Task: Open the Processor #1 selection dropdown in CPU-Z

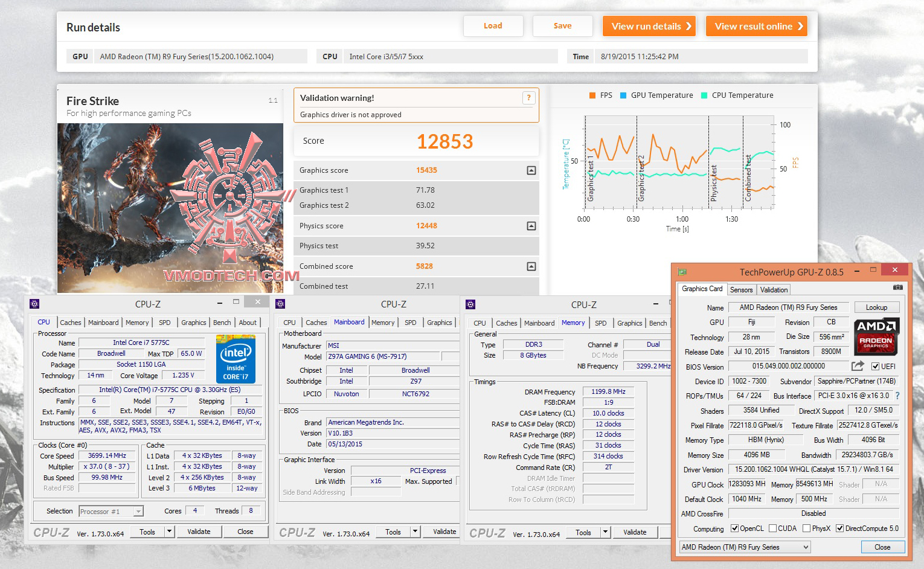Action: 111,512
